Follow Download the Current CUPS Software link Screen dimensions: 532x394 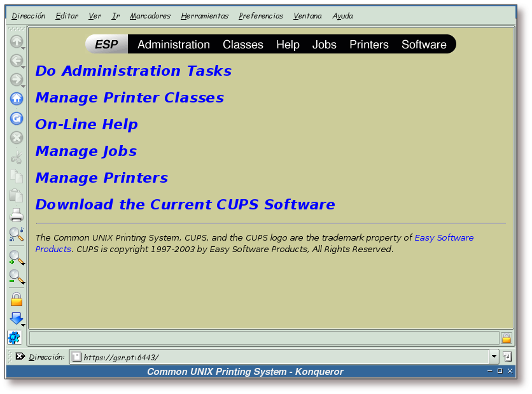point(185,204)
